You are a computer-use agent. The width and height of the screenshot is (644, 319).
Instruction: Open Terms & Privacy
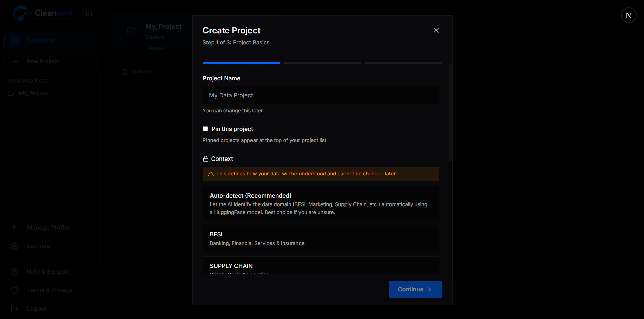tap(49, 290)
